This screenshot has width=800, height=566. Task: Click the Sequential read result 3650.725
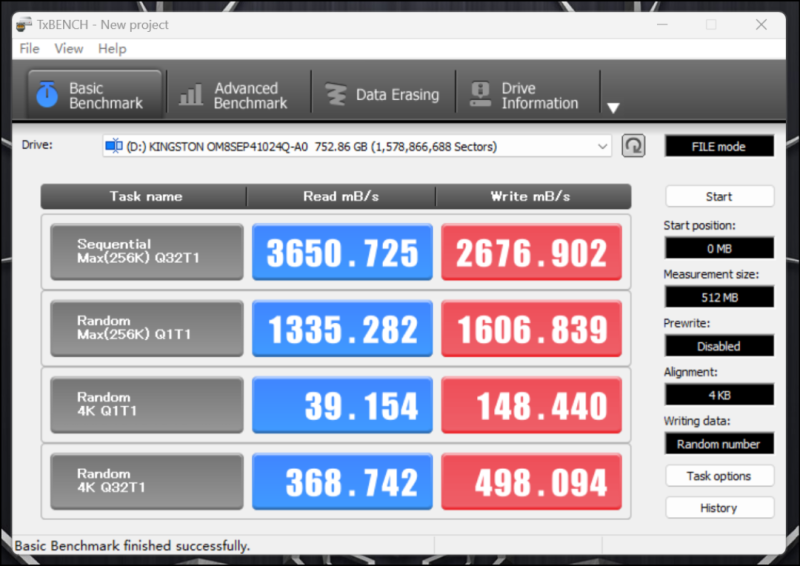coord(342,252)
